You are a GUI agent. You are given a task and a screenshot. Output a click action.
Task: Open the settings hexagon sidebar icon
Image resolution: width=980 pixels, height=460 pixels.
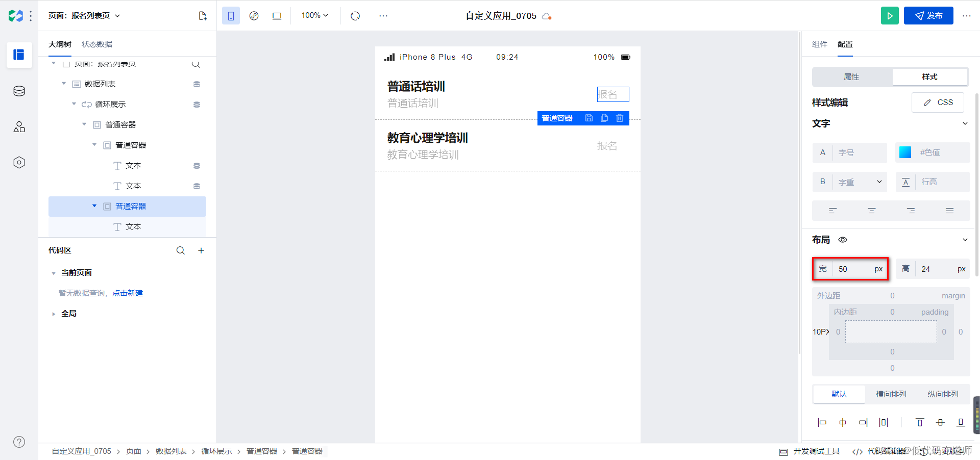[19, 162]
